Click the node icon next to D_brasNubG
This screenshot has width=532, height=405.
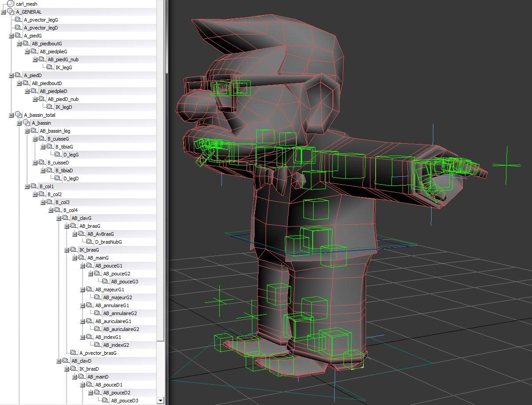(x=89, y=242)
